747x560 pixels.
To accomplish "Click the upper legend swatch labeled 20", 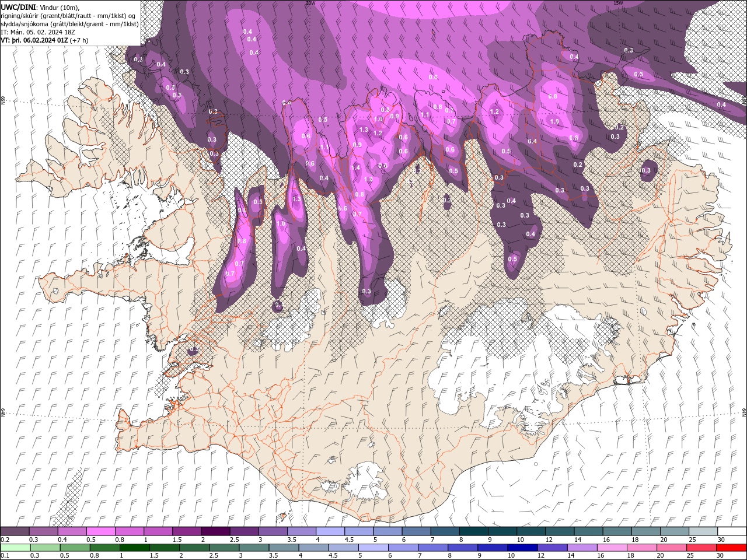I will tap(674, 531).
